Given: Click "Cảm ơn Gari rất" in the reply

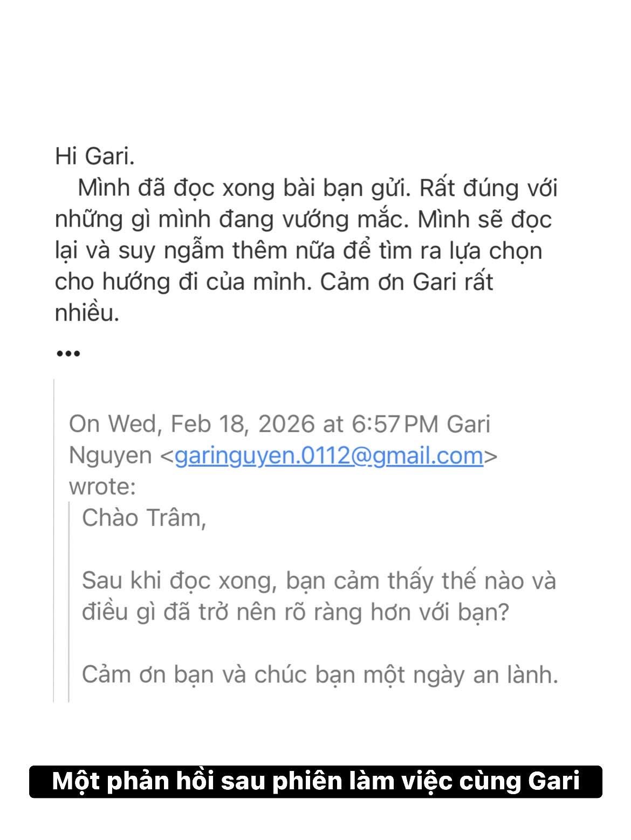Looking at the screenshot, I should [x=407, y=282].
